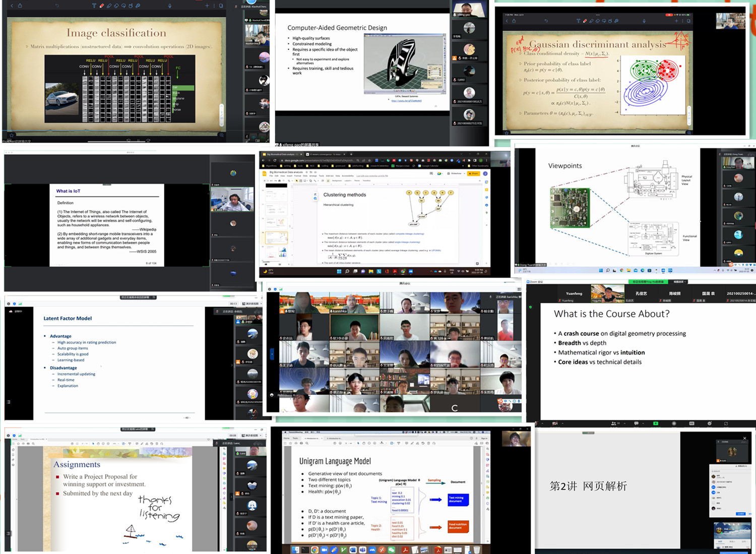Click the text tool in Gaussian discriminant analysis toolbar
The image size is (756, 554).
coord(578,21)
